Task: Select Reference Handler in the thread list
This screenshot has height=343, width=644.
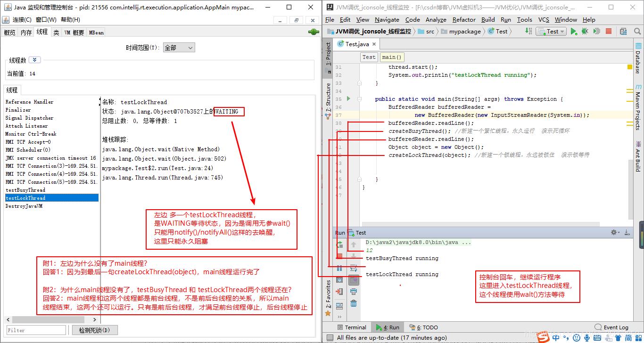Action: click(x=51, y=102)
